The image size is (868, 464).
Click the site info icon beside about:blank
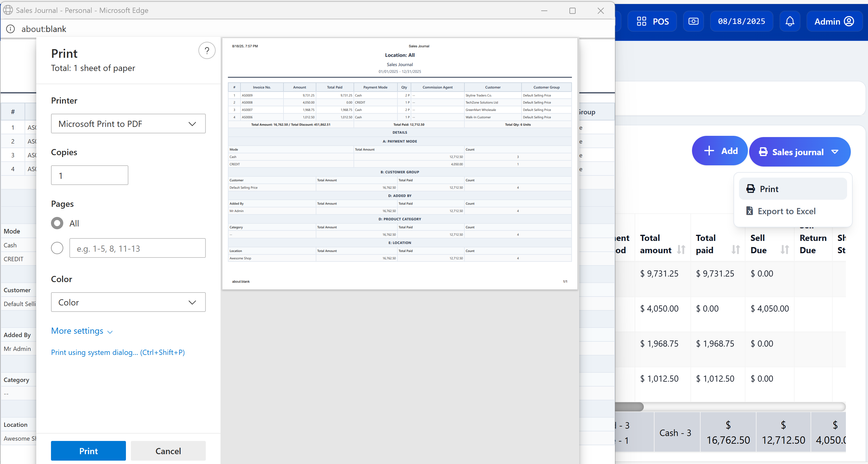coord(11,29)
